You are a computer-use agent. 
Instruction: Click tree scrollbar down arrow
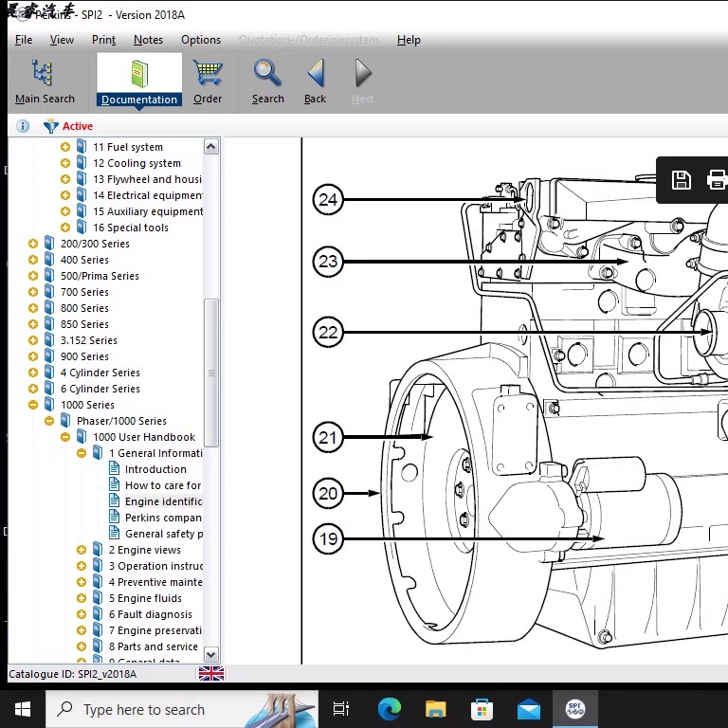pyautogui.click(x=210, y=654)
